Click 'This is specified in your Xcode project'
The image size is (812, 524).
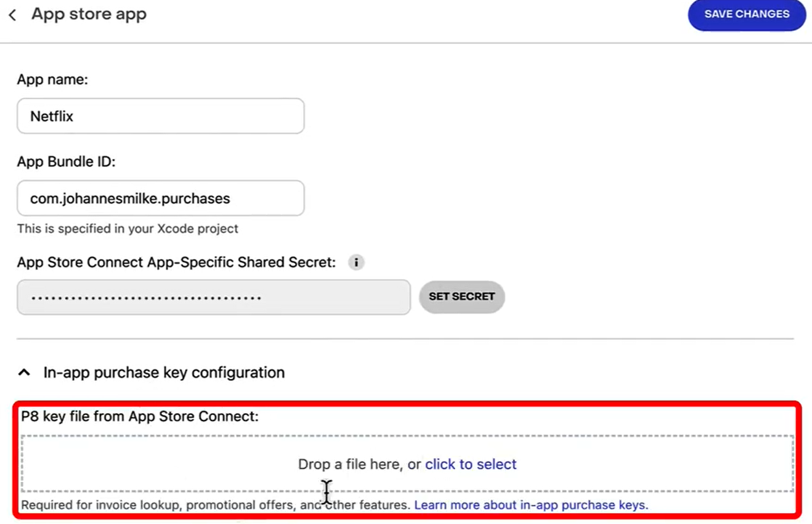point(128,229)
